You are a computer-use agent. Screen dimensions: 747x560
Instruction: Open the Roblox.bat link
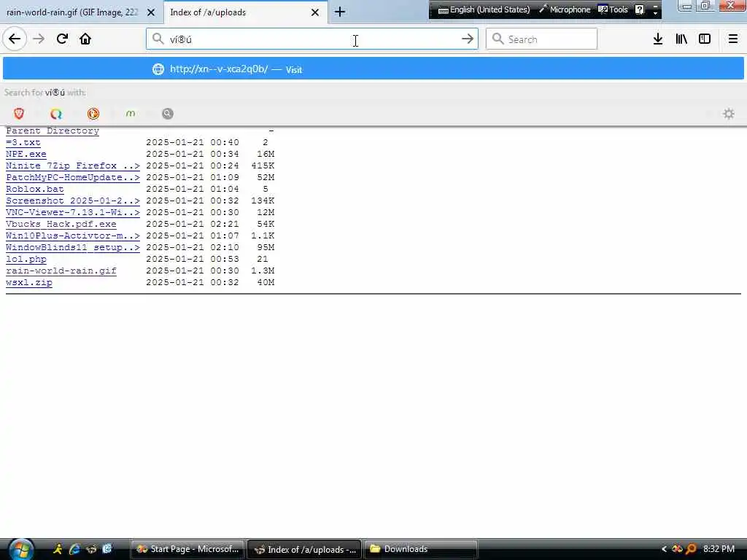coord(35,189)
